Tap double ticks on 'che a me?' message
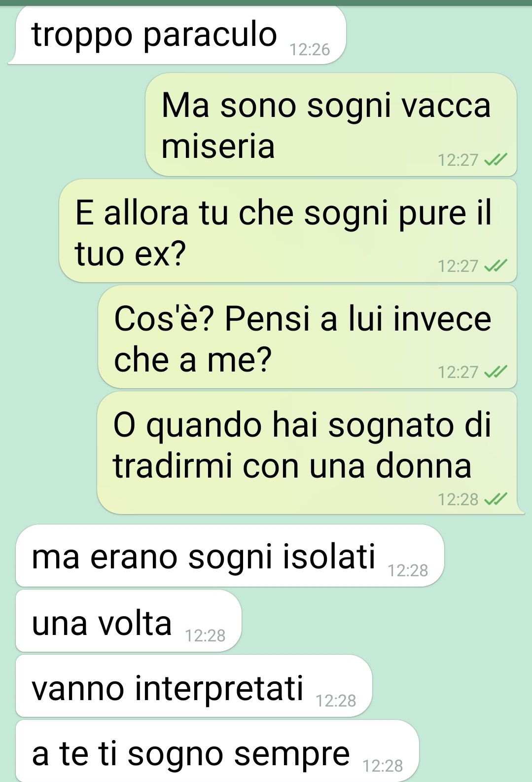Viewport: 532px width, 782px height. 496,372
